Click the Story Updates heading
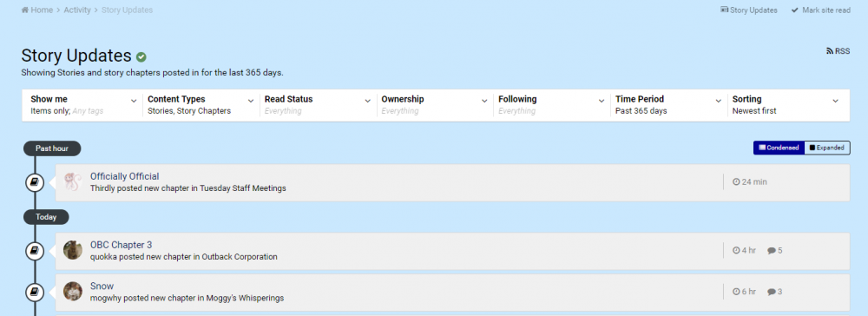Screen dimensions: 868x316 (76, 56)
